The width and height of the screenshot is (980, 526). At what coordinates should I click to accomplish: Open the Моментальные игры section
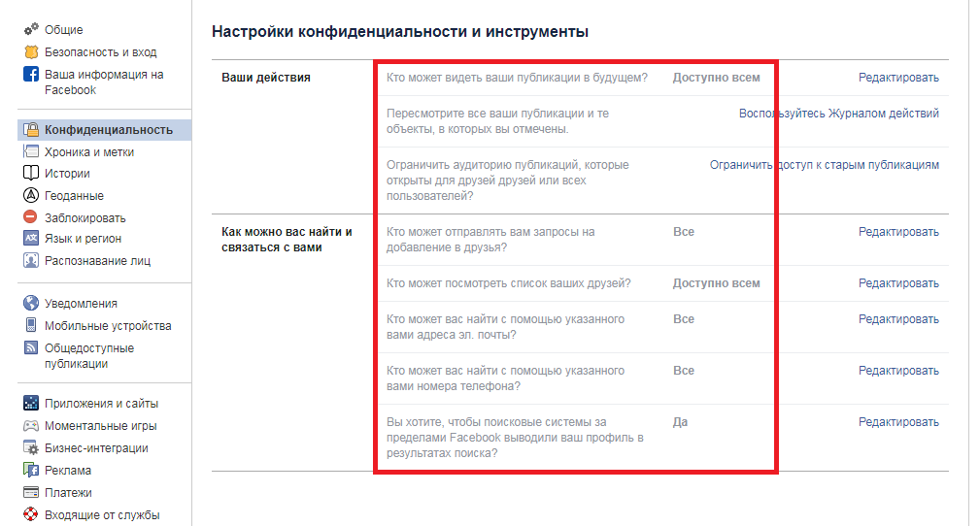pyautogui.click(x=101, y=425)
